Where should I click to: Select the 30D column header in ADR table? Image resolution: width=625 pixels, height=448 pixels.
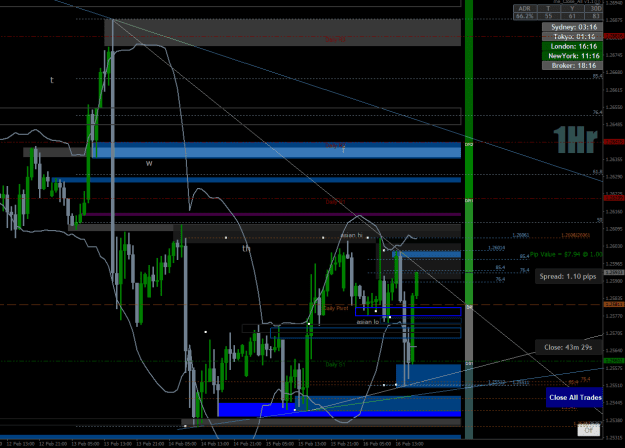[x=596, y=8]
